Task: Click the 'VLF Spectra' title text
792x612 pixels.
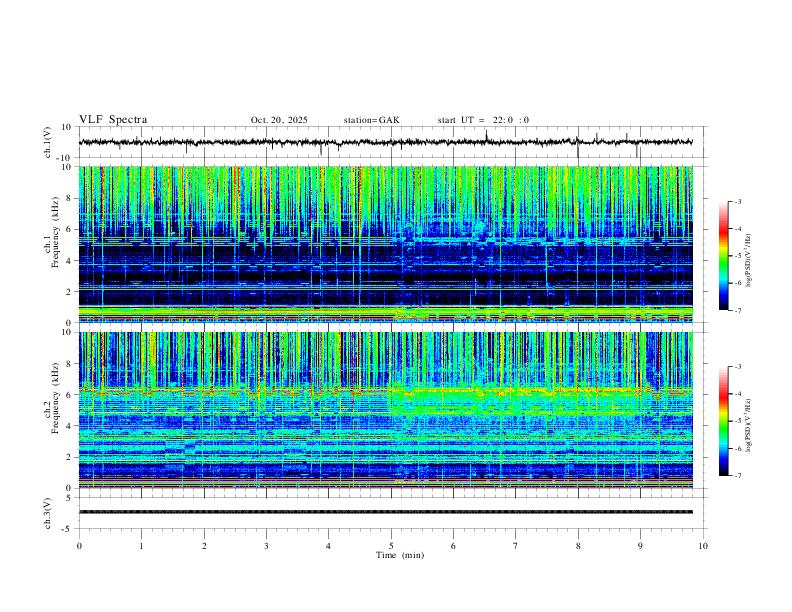Action: pos(113,120)
